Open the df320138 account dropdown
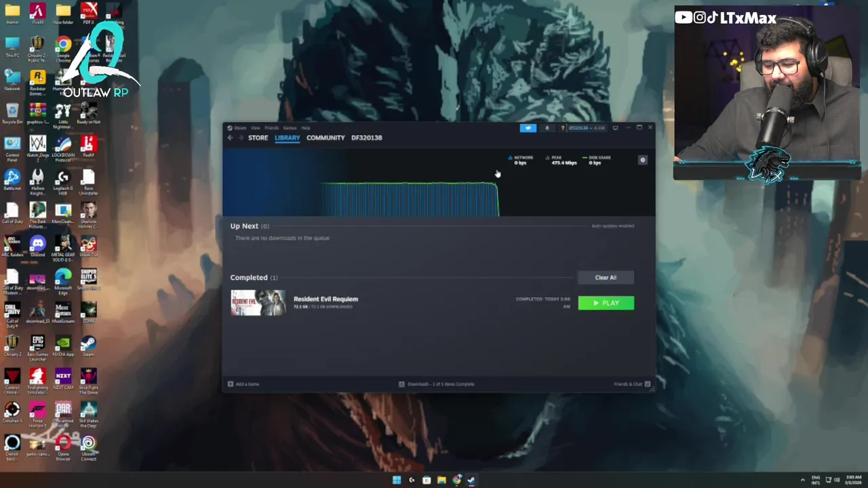868x488 pixels. click(x=587, y=127)
